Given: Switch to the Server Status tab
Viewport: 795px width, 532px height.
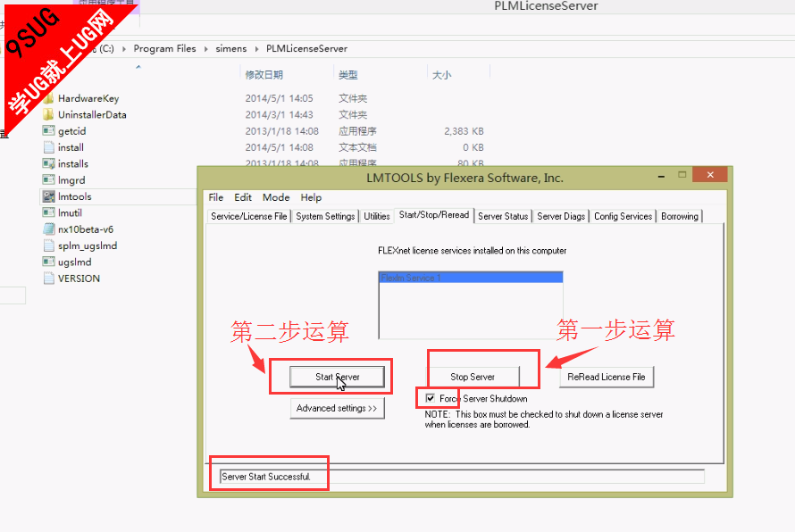Looking at the screenshot, I should 503,216.
